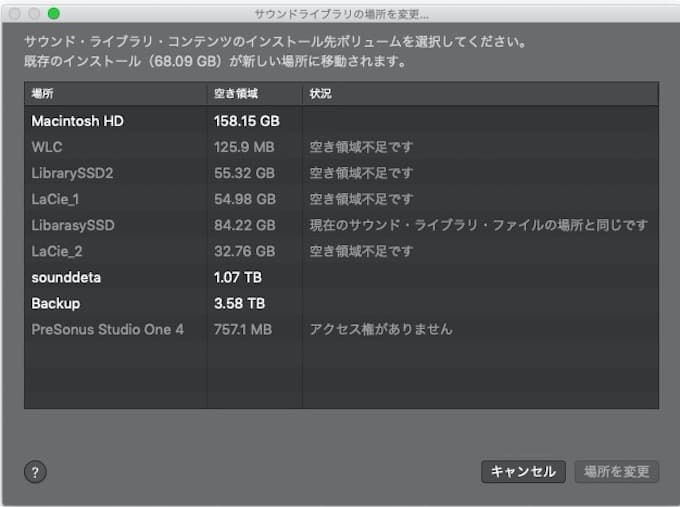Click the LibrarySSD2 空き領域不足です status
This screenshot has height=507, width=680.
pos(361,173)
